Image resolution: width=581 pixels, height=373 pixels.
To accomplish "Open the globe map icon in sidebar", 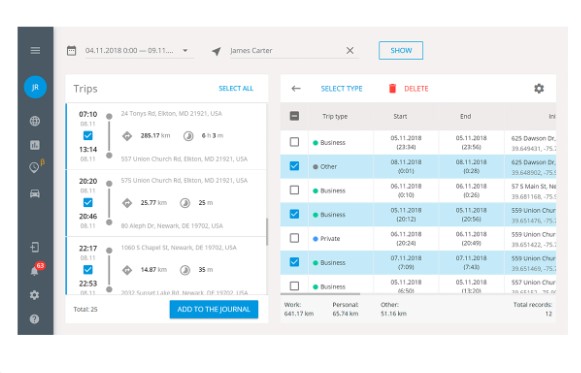I will click(35, 121).
